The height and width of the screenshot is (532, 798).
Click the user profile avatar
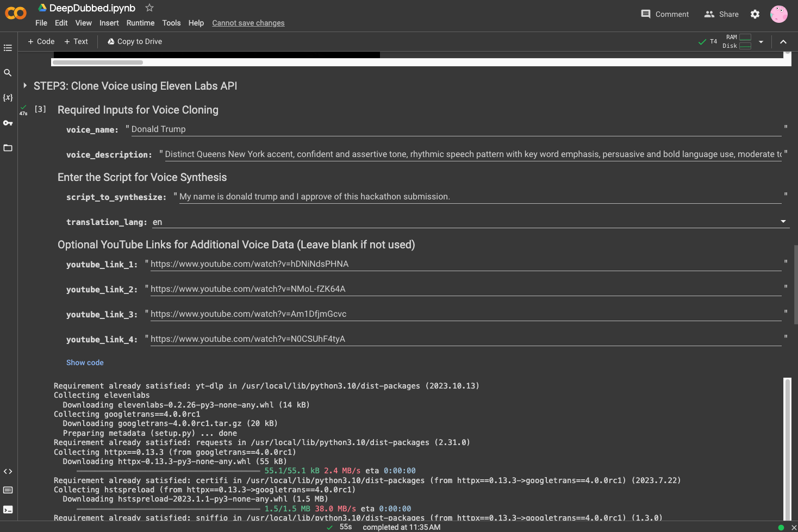point(779,14)
